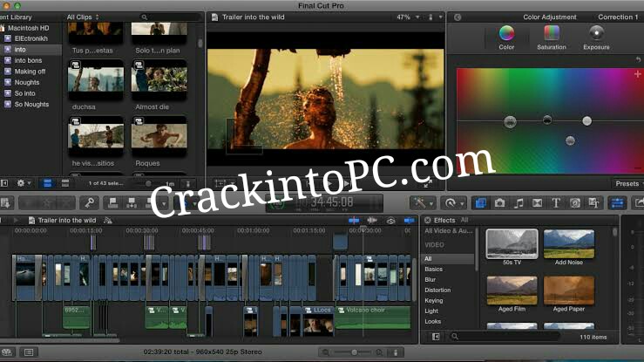Open the clip appearance popup in timeline
This screenshot has height=362, width=644.
(396, 352)
